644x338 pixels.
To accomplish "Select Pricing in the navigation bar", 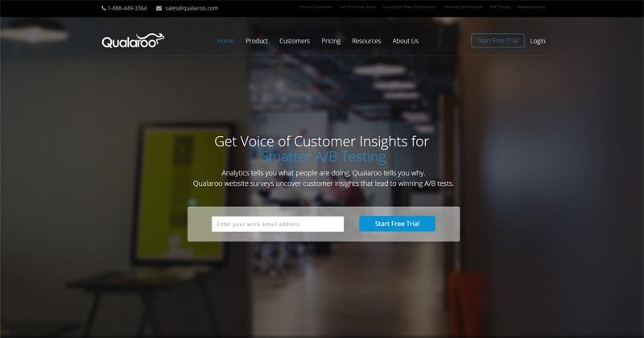I will coord(331,41).
